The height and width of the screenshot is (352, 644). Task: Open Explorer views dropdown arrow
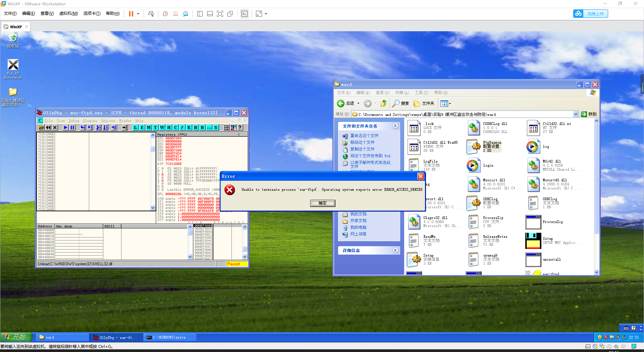pos(450,103)
